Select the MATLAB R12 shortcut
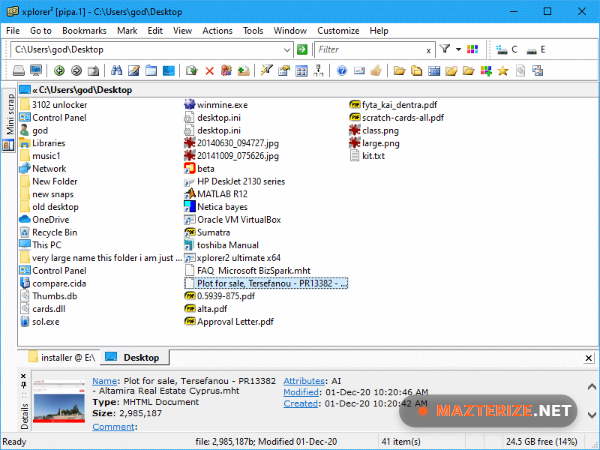This screenshot has width=600, height=450. point(215,194)
